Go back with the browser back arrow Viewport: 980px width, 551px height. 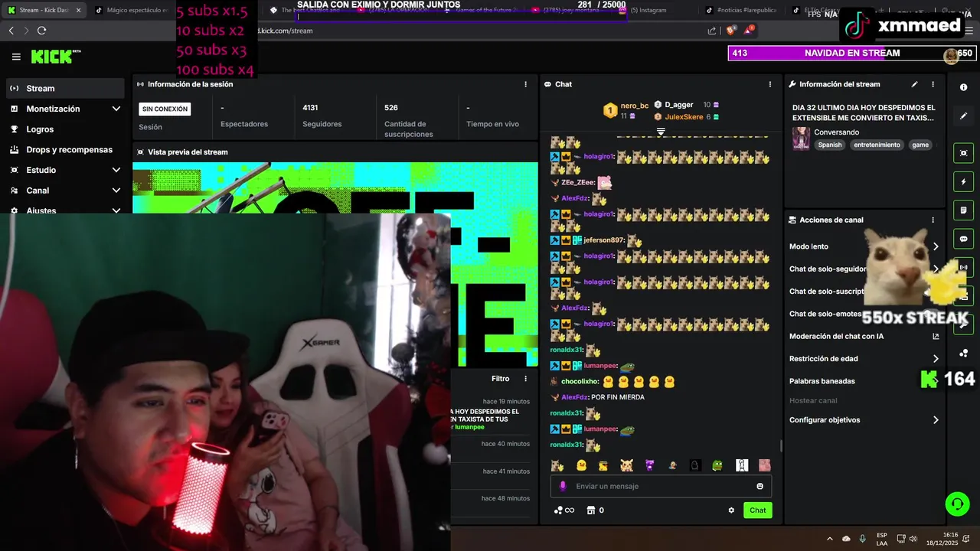(11, 31)
